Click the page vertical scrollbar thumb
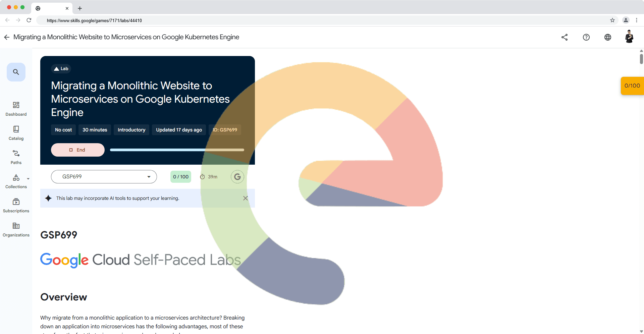644x334 pixels. click(x=641, y=59)
